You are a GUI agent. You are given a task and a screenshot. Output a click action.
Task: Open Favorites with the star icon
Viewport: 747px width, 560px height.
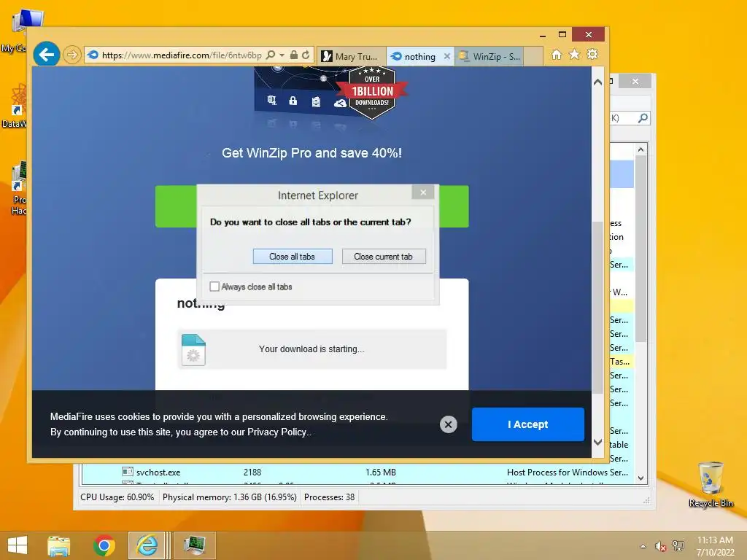[575, 55]
